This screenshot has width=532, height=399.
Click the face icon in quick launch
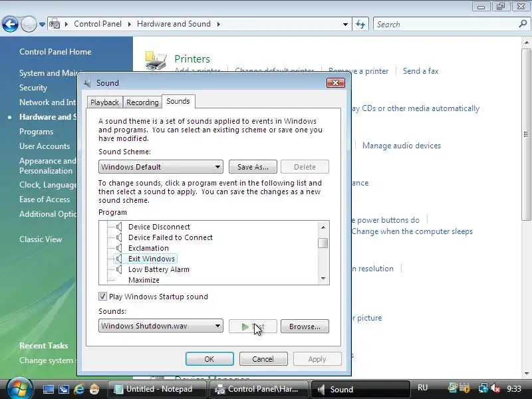94,389
